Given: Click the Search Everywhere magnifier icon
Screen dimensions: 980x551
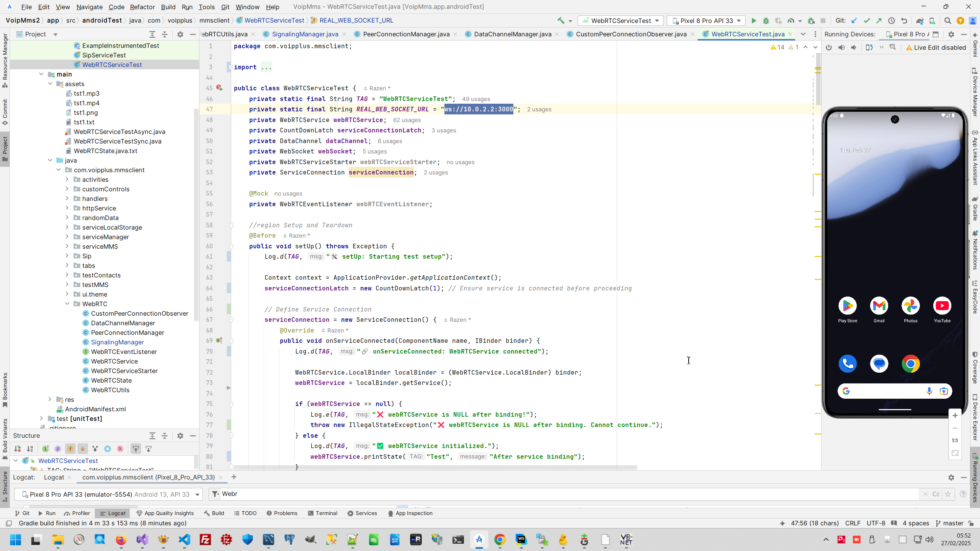Looking at the screenshot, I should point(947,21).
